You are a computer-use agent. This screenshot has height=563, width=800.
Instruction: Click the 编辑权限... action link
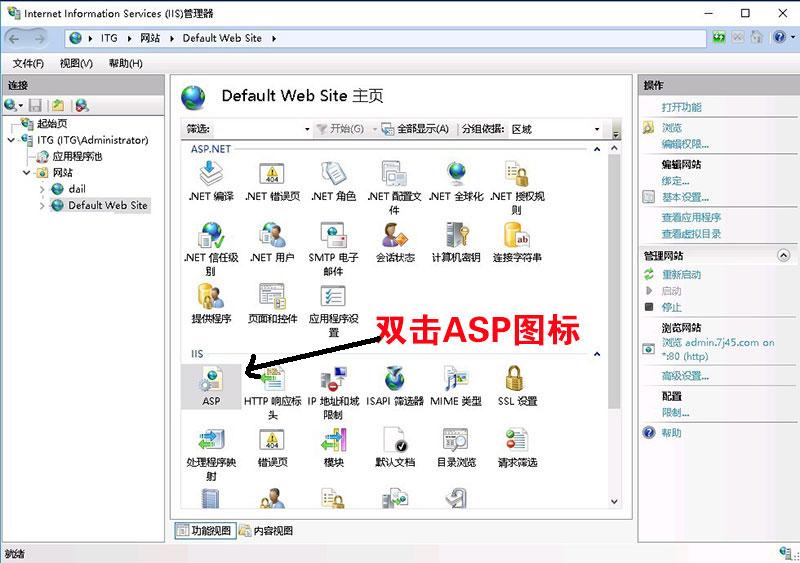(x=685, y=144)
